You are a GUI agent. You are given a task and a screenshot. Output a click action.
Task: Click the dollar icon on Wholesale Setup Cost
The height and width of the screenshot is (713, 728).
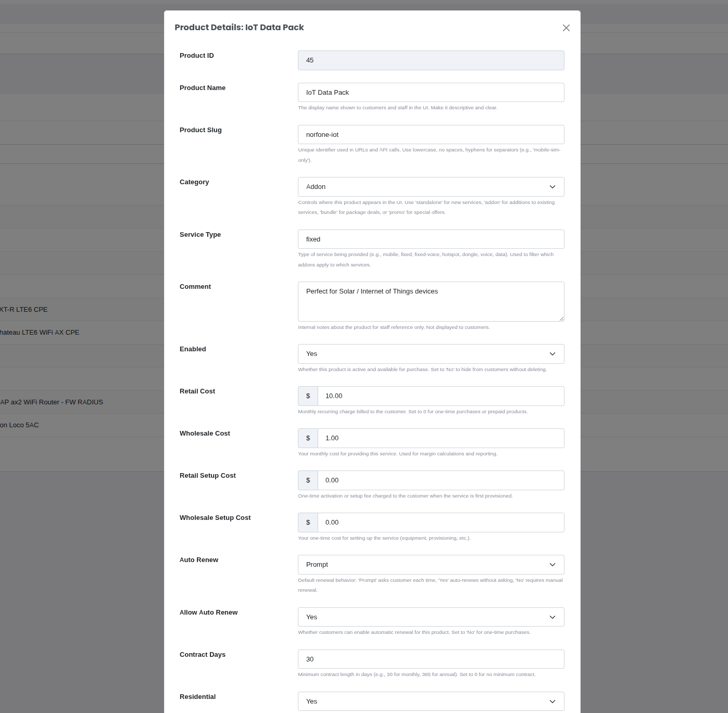[308, 522]
